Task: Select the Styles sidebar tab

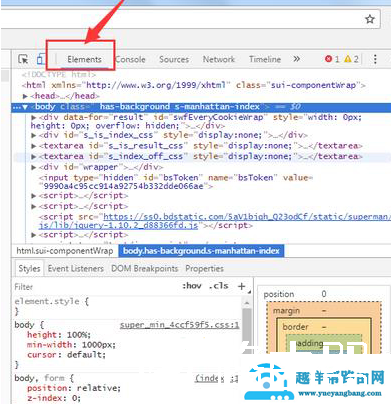Action: coord(29,269)
